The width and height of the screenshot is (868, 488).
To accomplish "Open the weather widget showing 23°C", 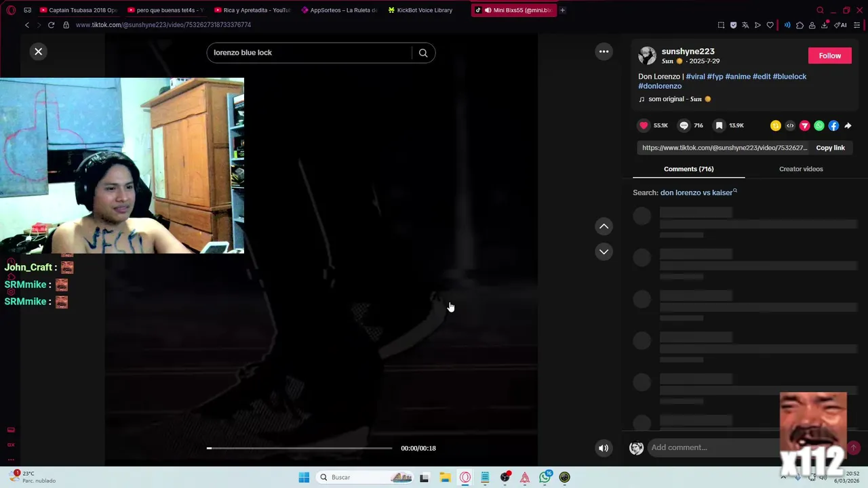I will pyautogui.click(x=33, y=477).
